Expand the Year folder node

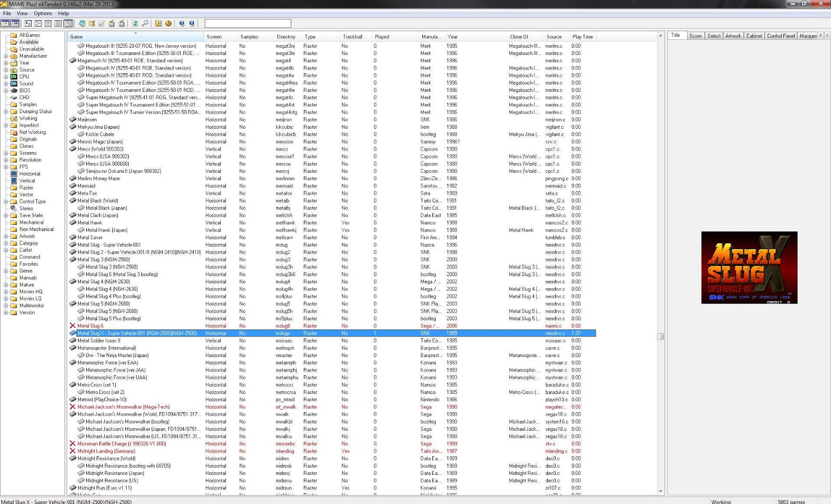coord(6,63)
